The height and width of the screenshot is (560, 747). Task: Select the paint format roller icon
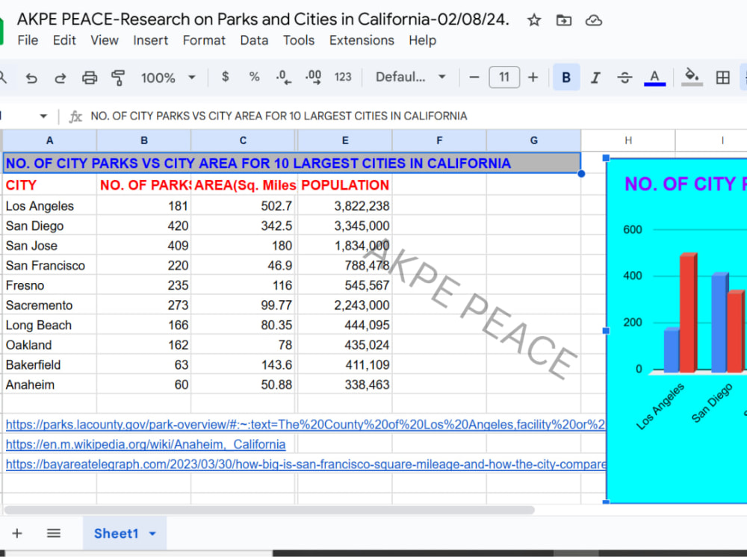tap(118, 78)
